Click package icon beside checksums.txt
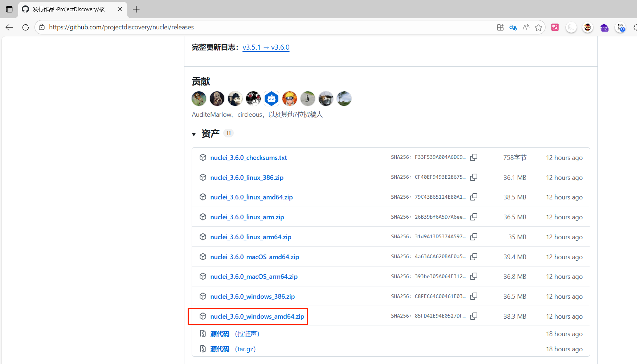Image resolution: width=637 pixels, height=364 pixels. [x=203, y=157]
